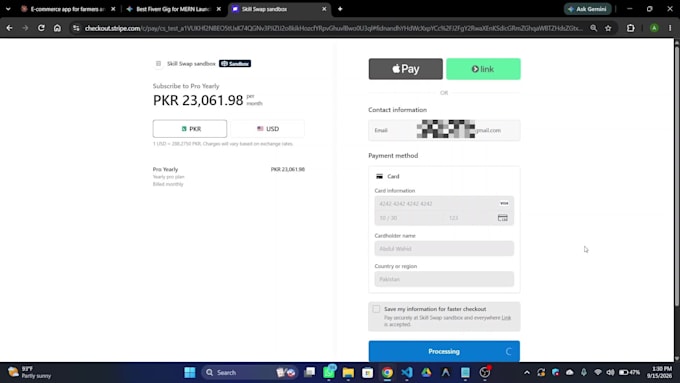Image resolution: width=680 pixels, height=383 pixels.
Task: Click the microphone tray icon
Action: tap(584, 372)
